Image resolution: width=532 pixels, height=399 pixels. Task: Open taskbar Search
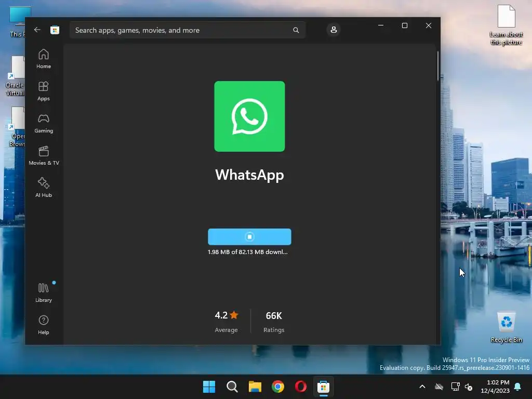232,387
